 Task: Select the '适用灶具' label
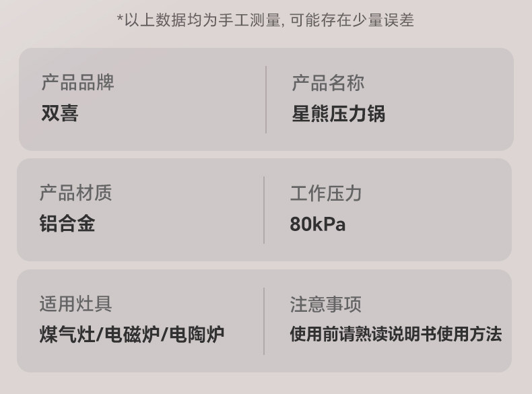coord(75,304)
